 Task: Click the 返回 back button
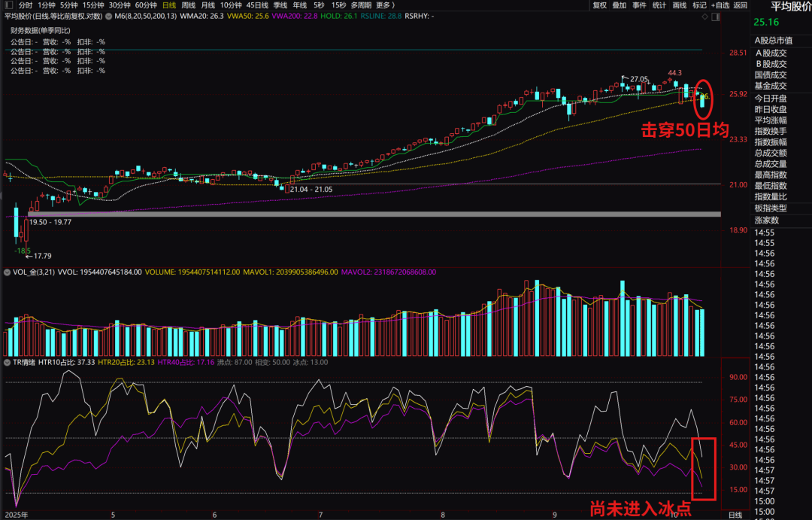pos(741,5)
